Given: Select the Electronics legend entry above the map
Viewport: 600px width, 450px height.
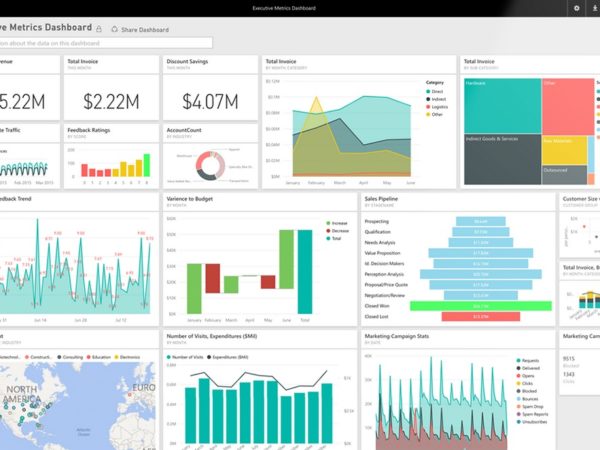Looking at the screenshot, I should point(127,357).
